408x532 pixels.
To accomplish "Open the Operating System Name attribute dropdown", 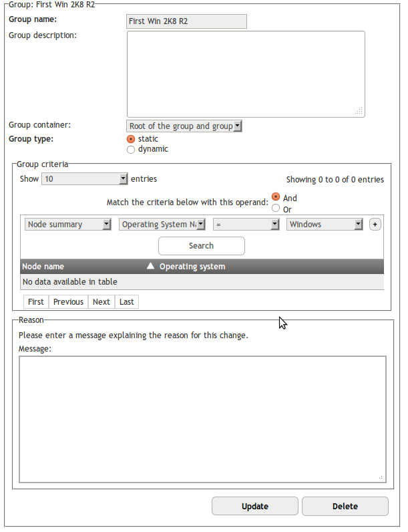I will (x=162, y=225).
